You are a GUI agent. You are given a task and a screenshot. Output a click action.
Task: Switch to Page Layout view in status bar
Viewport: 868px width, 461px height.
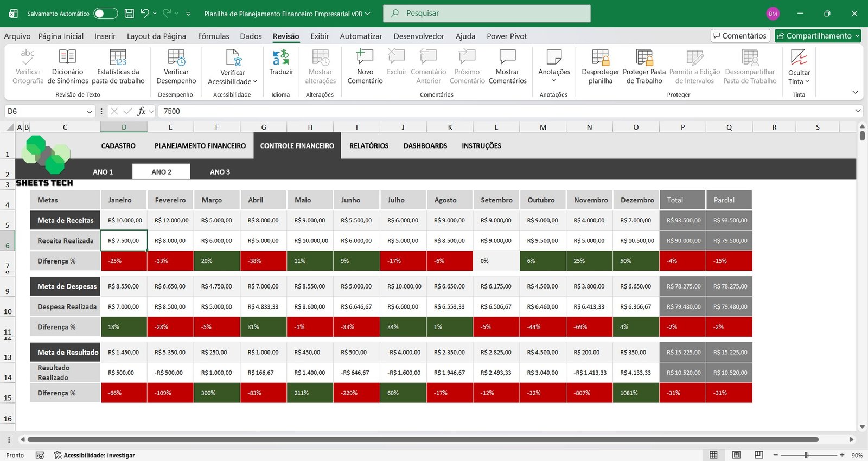(x=736, y=455)
